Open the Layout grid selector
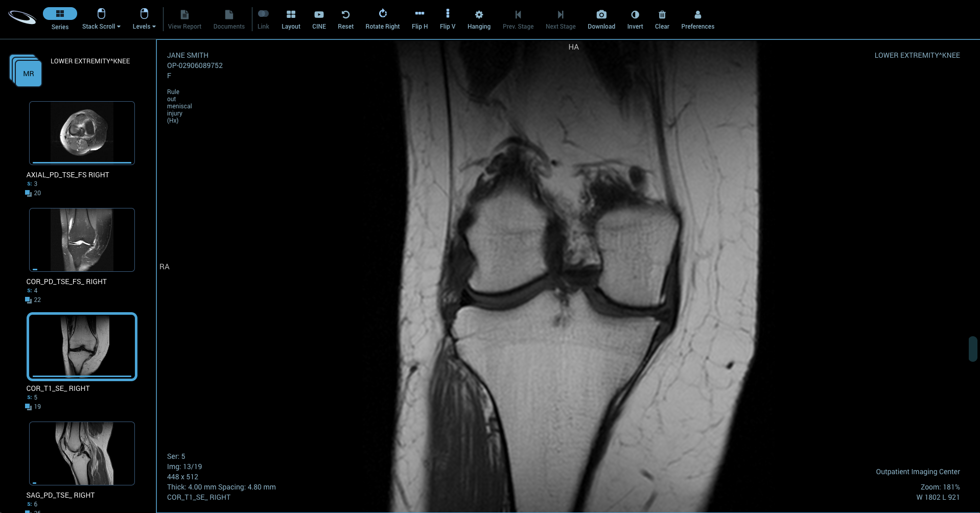The height and width of the screenshot is (513, 980). click(x=291, y=15)
